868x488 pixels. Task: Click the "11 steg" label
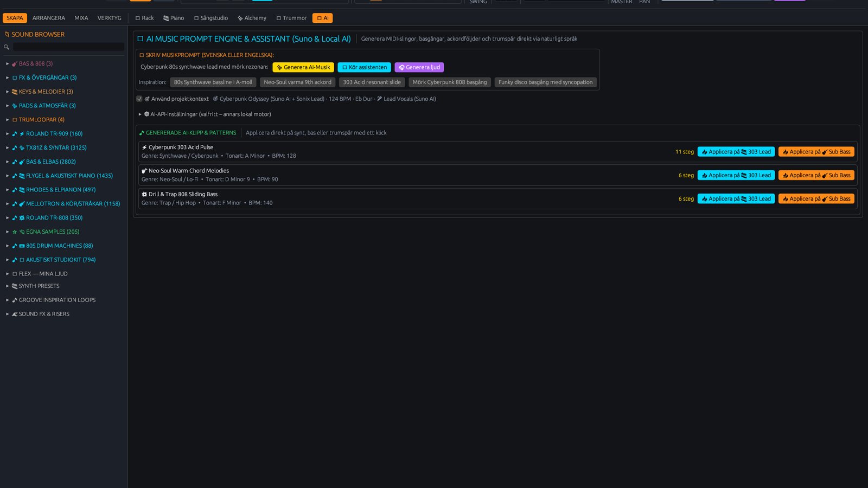[x=685, y=152]
